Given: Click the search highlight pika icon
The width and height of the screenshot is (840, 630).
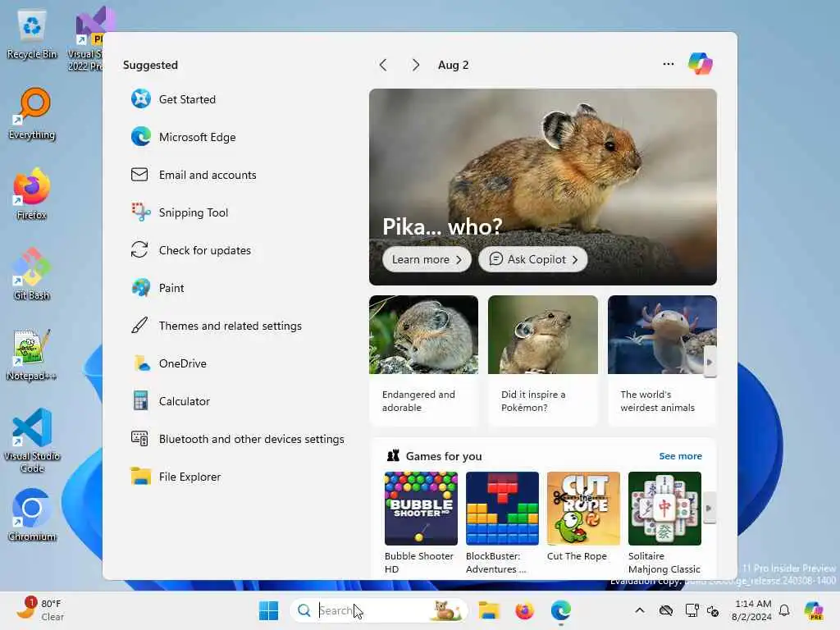Looking at the screenshot, I should pyautogui.click(x=446, y=610).
